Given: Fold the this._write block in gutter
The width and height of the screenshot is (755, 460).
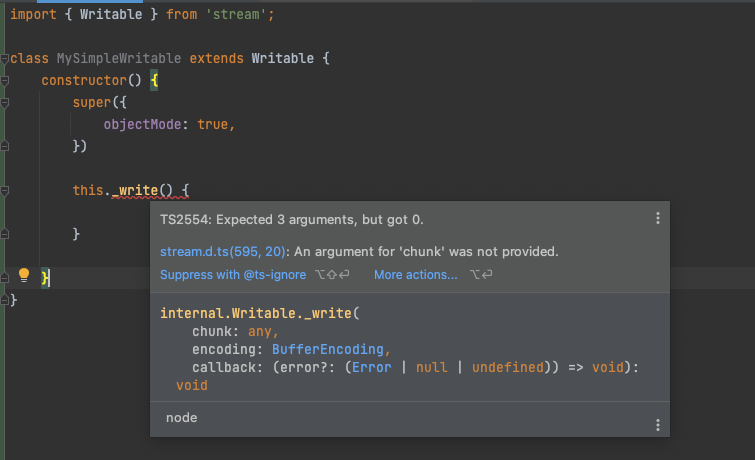Looking at the screenshot, I should (4, 191).
